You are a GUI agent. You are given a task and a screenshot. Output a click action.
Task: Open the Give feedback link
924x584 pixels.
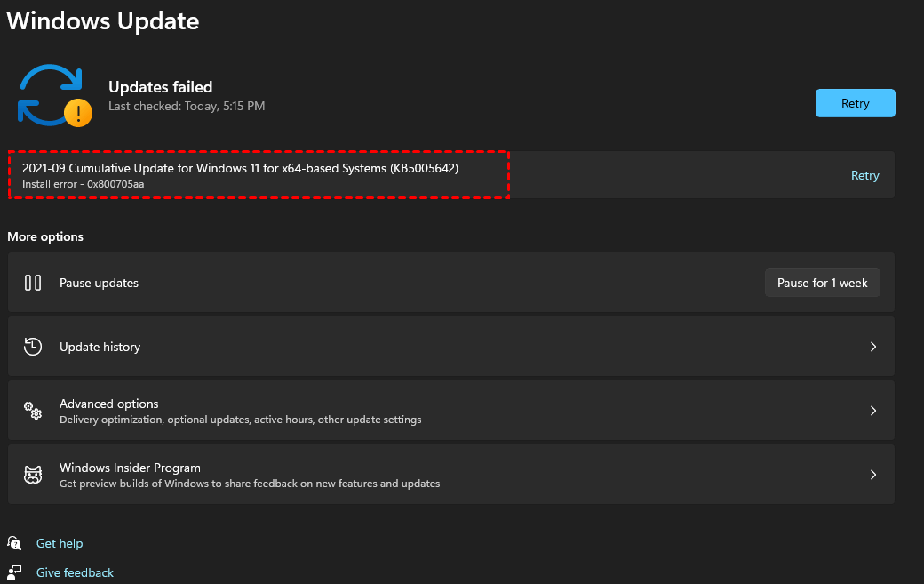(x=75, y=572)
